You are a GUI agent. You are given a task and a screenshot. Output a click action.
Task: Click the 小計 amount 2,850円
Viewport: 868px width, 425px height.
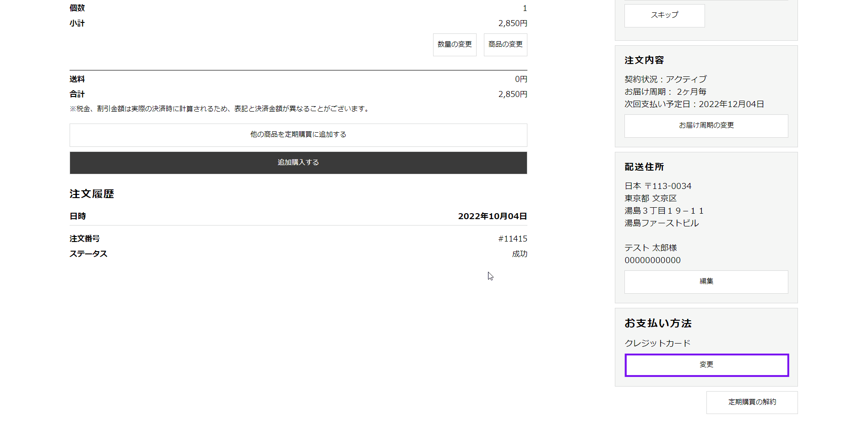point(513,23)
